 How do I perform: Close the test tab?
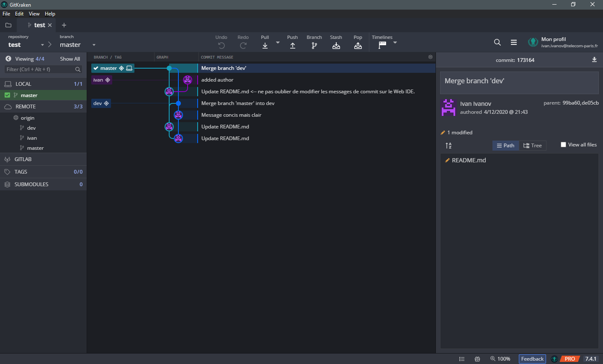[x=50, y=25]
